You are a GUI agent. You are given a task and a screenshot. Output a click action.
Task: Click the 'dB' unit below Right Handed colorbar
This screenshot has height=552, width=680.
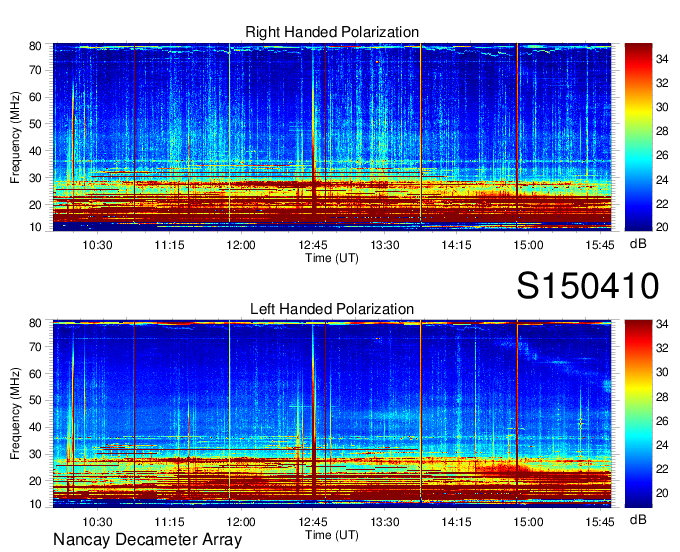[638, 244]
